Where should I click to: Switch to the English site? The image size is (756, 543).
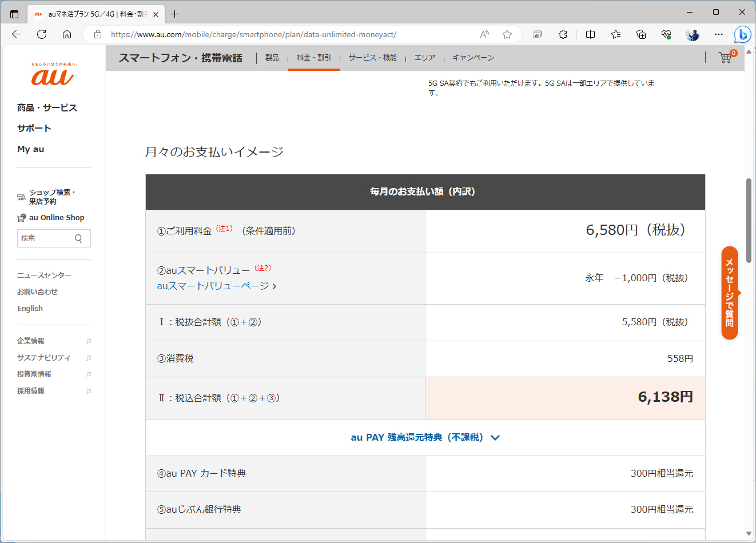30,308
